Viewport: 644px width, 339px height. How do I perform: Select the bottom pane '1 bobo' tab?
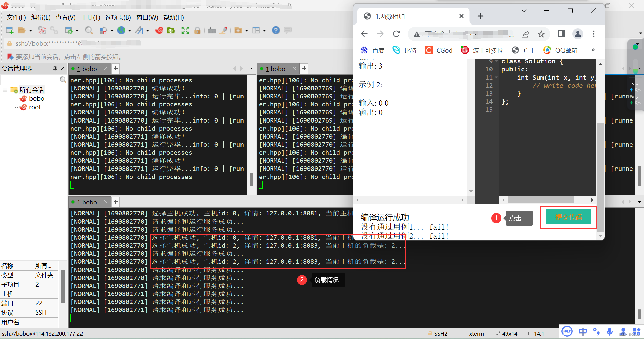90,202
